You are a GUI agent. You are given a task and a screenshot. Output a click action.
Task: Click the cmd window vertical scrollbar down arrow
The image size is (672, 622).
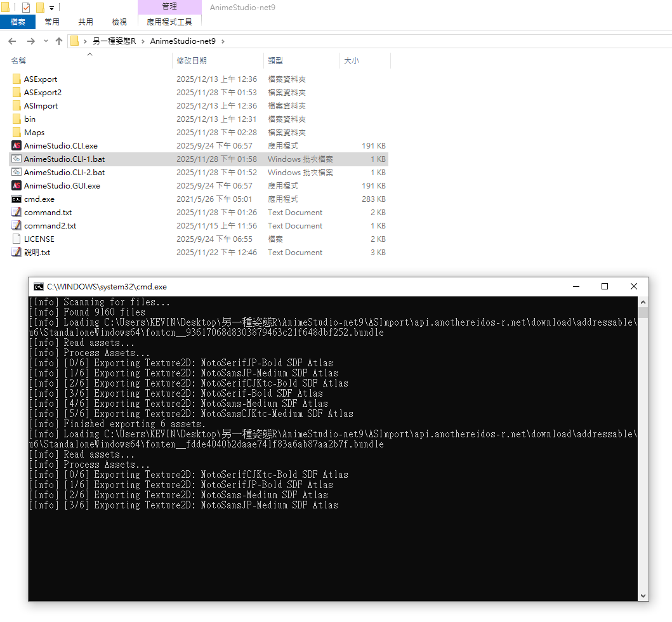coord(643,596)
